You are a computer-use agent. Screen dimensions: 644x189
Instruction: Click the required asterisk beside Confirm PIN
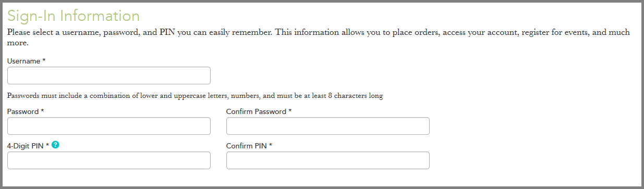[271, 145]
